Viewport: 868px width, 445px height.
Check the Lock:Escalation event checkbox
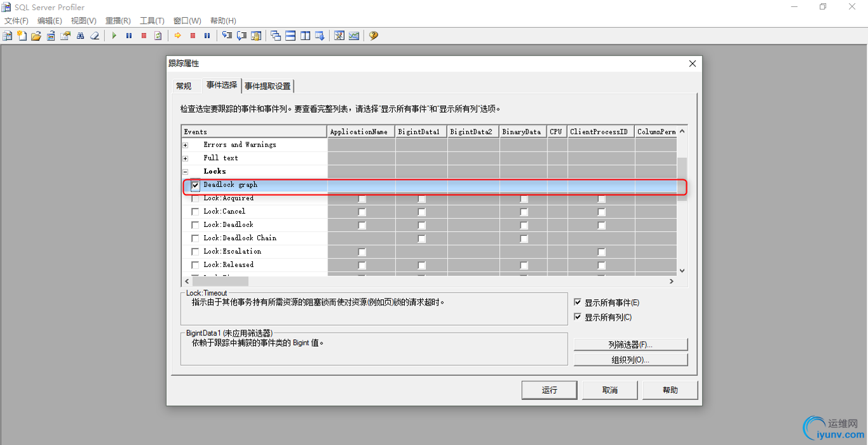pyautogui.click(x=195, y=252)
